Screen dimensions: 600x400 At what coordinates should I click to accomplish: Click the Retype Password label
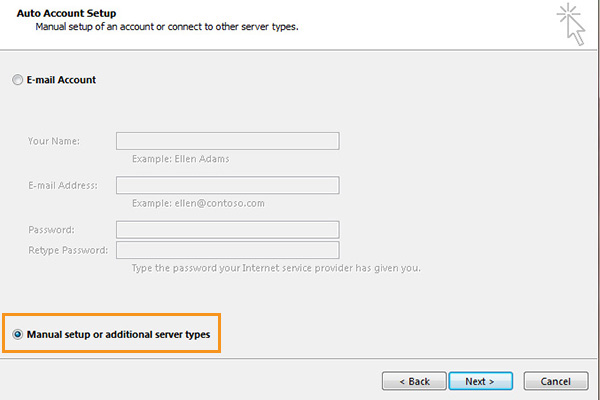[68, 250]
